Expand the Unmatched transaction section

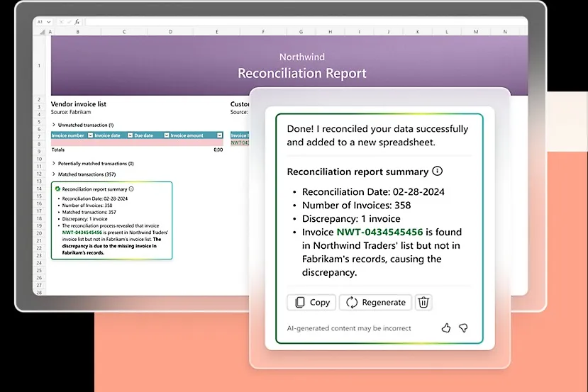54,125
